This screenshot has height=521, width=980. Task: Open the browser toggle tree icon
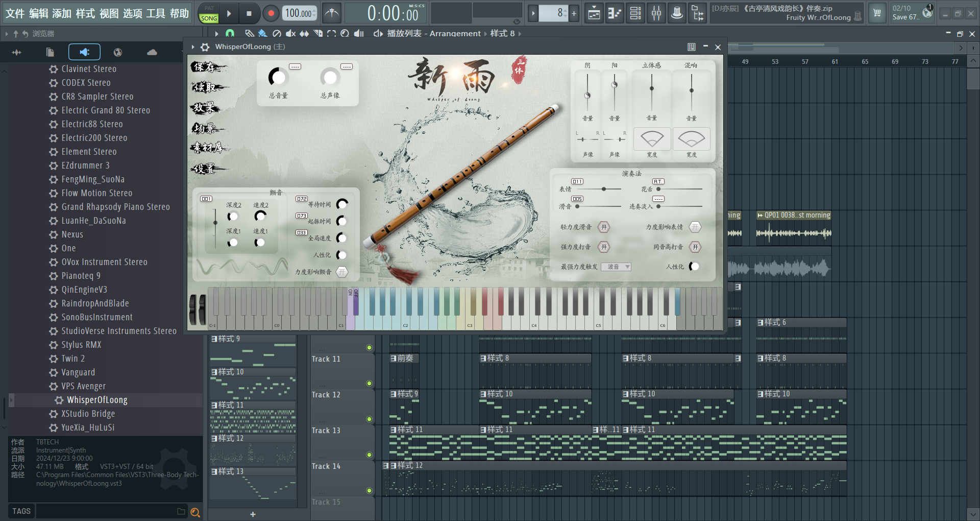(x=698, y=13)
